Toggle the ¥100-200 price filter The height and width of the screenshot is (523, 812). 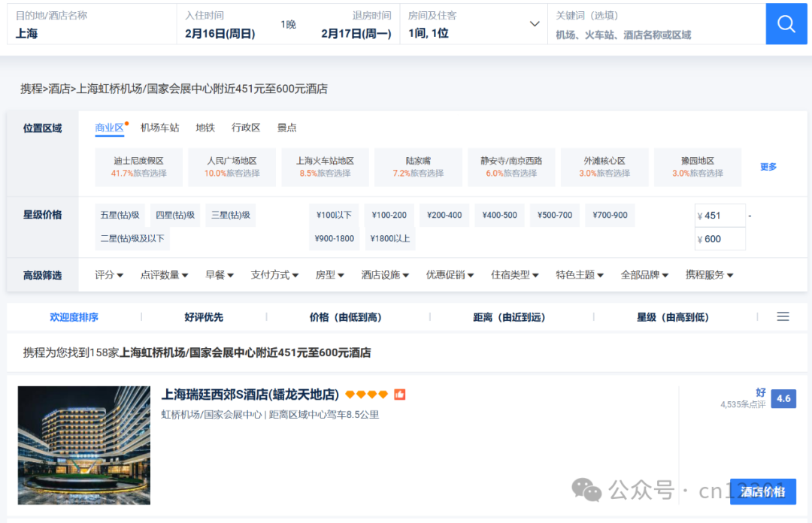point(389,215)
